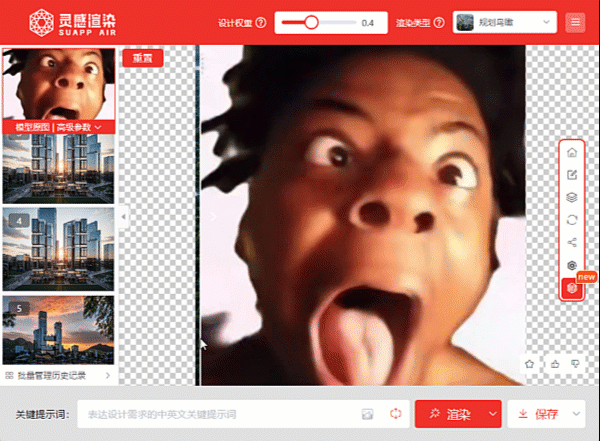
Task: Click the image upload icon in the prompt box
Action: pyautogui.click(x=367, y=414)
